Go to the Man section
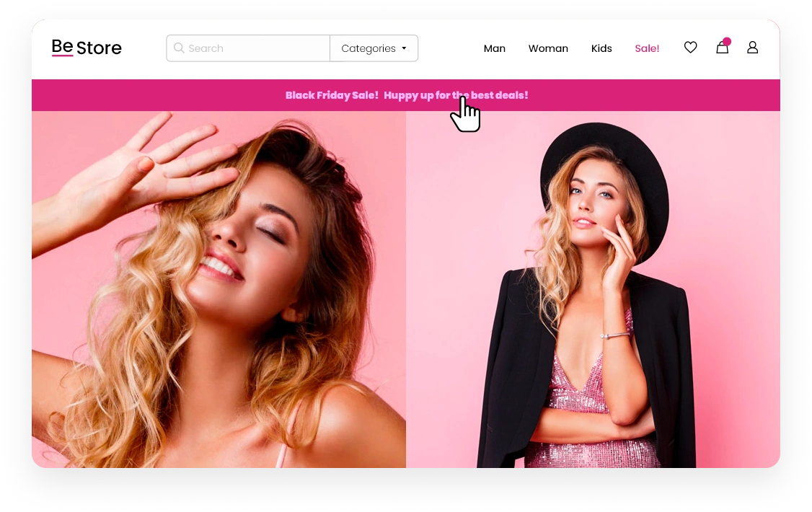Image resolution: width=812 pixels, height=512 pixels. [x=494, y=48]
